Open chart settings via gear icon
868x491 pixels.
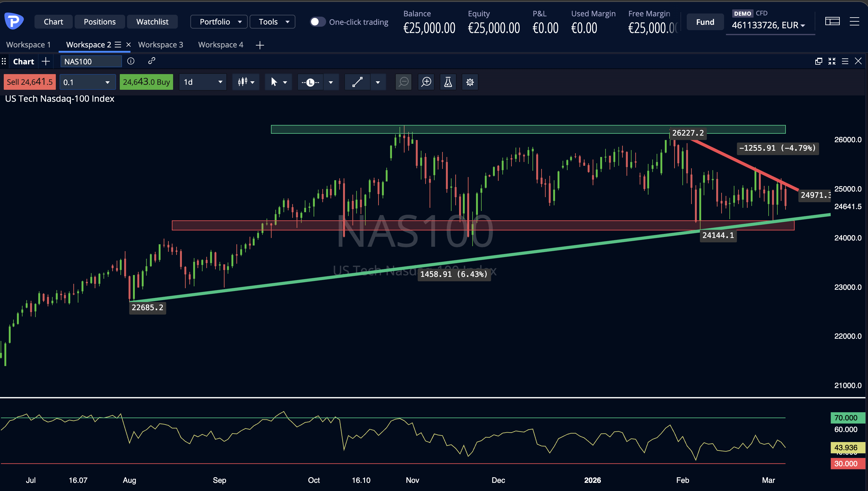[x=470, y=82]
